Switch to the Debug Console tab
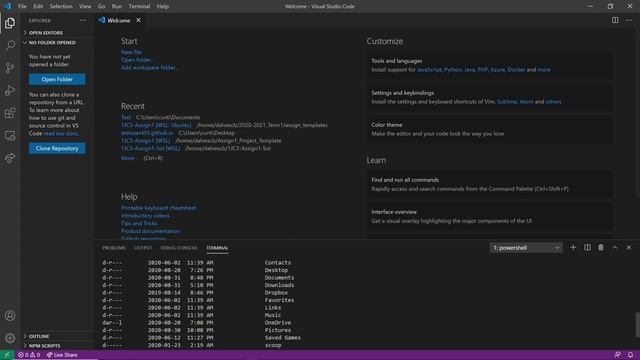The image size is (640, 360). point(179,248)
